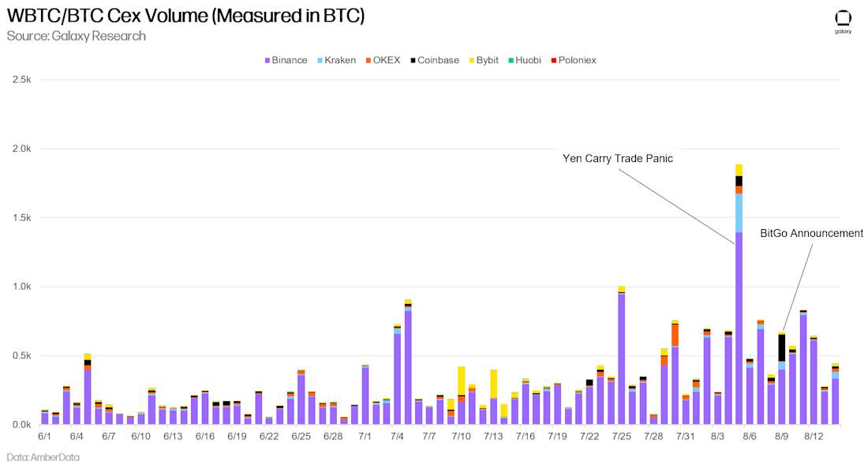Click the 6/4 x-axis date label

pyautogui.click(x=77, y=436)
